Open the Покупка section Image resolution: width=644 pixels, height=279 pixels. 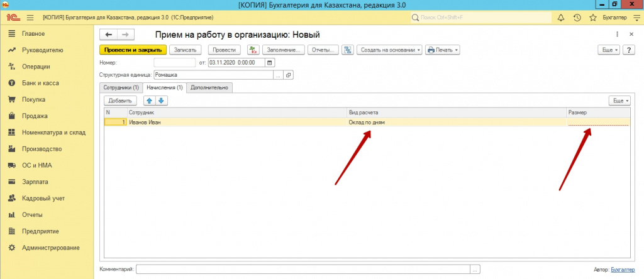point(34,99)
